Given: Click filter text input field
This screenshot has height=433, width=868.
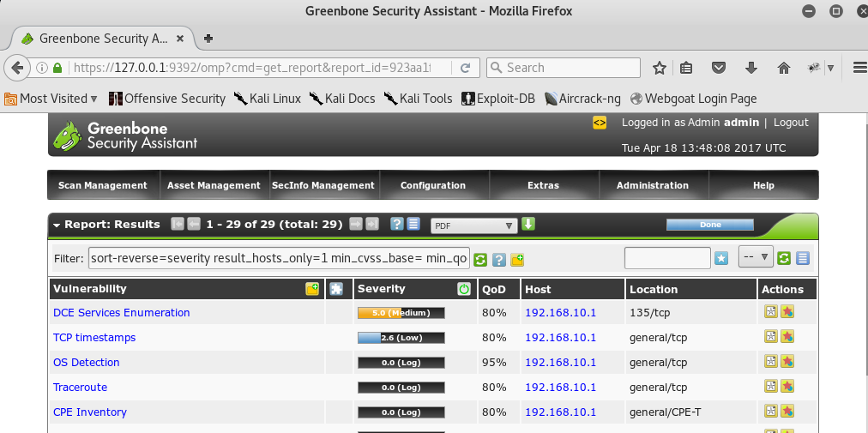Looking at the screenshot, I should 279,258.
